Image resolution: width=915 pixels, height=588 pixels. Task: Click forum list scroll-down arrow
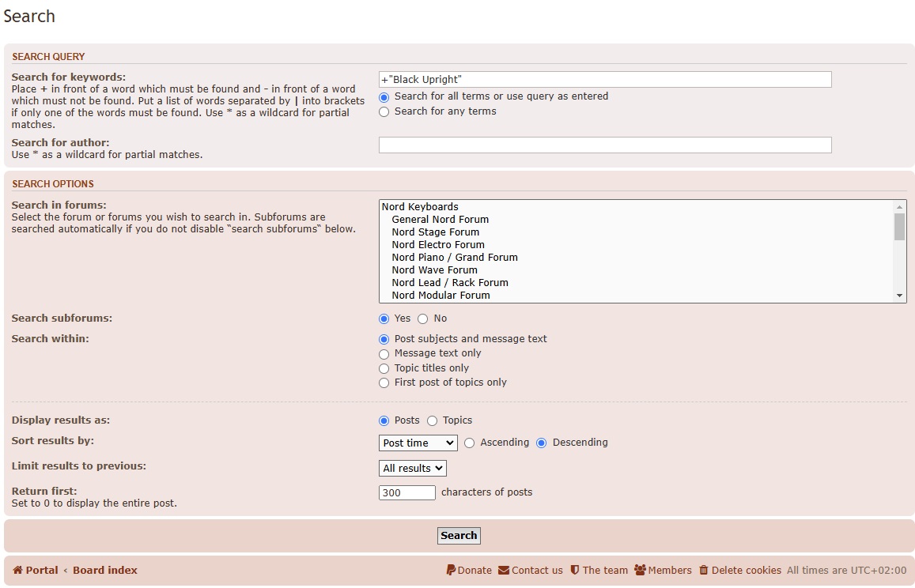click(899, 296)
